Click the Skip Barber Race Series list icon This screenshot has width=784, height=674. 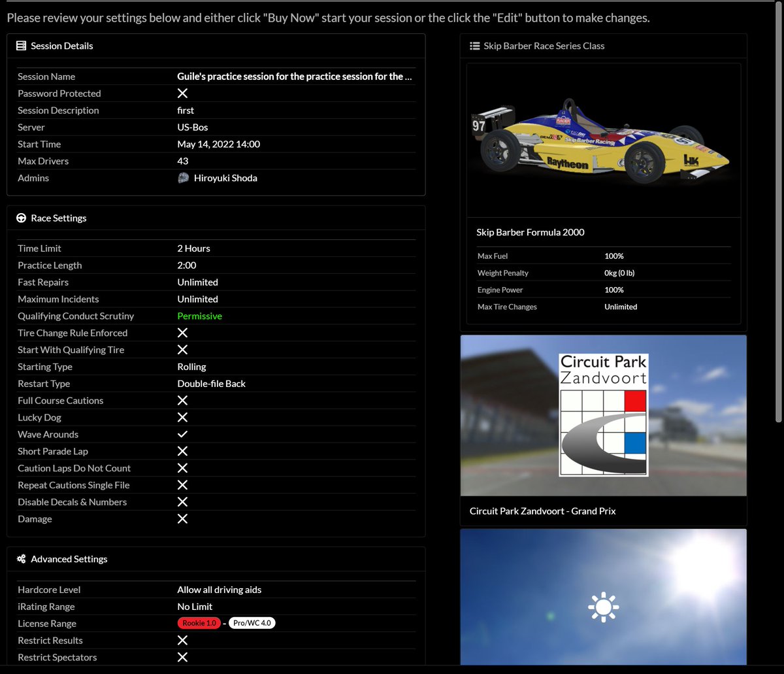pyautogui.click(x=475, y=46)
